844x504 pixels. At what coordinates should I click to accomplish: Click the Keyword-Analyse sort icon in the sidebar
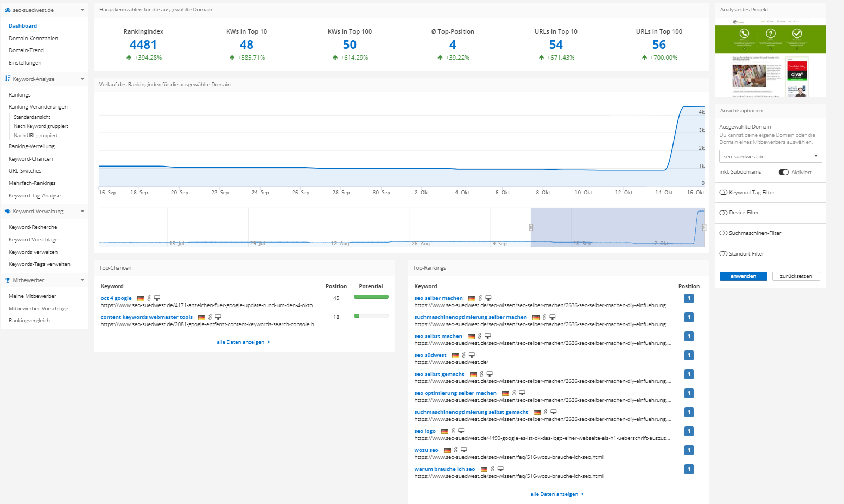[x=8, y=79]
